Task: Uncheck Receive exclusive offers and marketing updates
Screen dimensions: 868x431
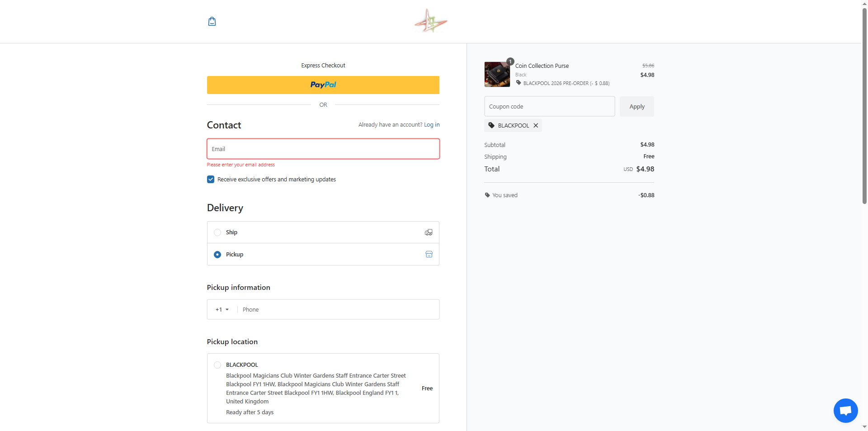Action: click(x=211, y=180)
